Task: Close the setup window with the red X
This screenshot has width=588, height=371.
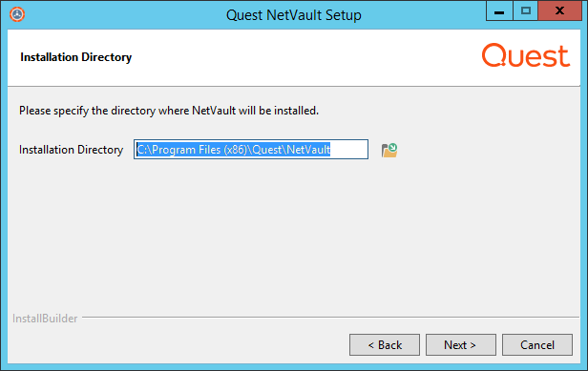Action: [559, 10]
